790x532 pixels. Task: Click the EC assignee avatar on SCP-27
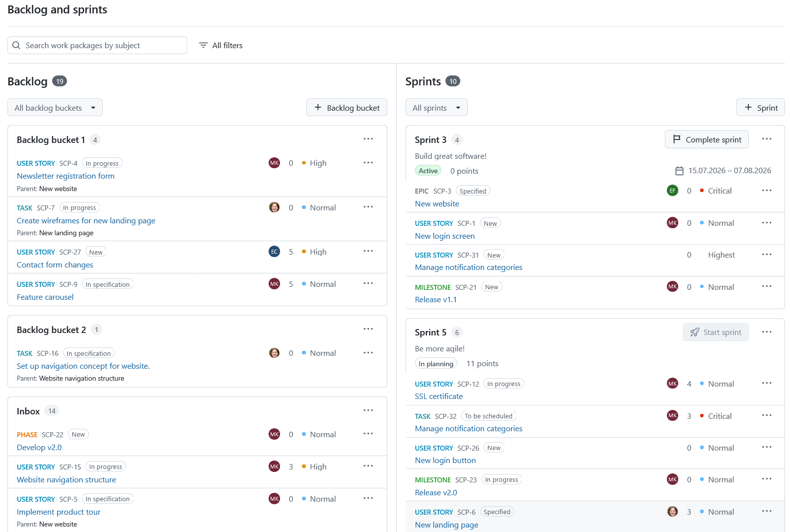[274, 252]
